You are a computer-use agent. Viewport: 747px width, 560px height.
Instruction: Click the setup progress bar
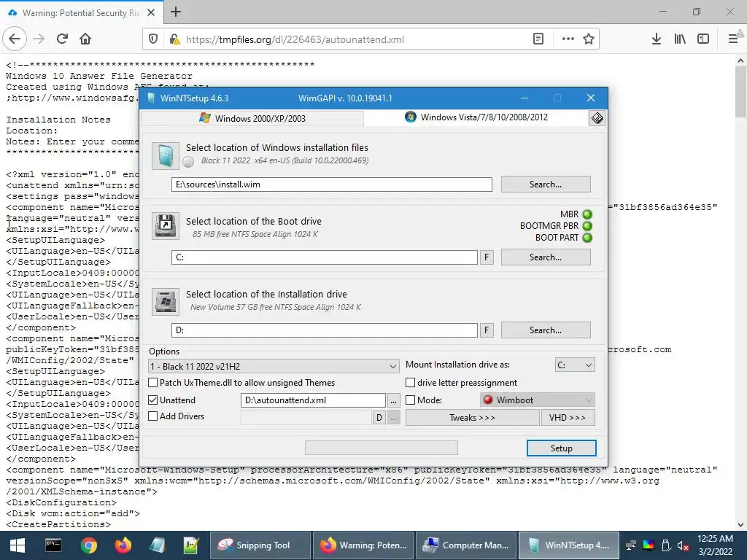click(x=381, y=448)
